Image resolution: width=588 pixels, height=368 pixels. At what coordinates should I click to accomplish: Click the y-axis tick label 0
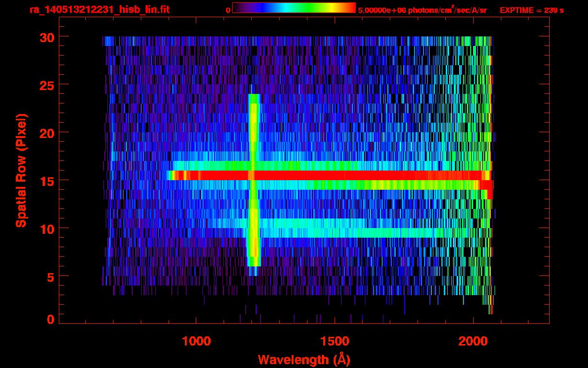(x=50, y=320)
